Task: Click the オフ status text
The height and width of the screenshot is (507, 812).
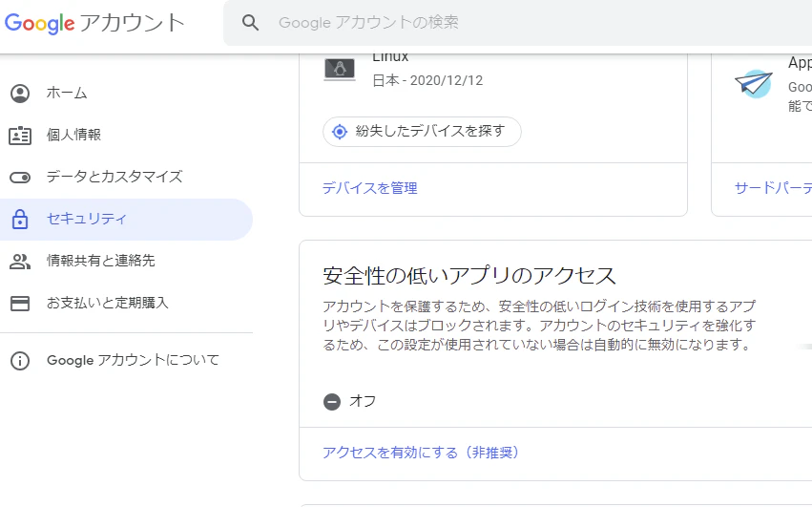Action: point(363,401)
